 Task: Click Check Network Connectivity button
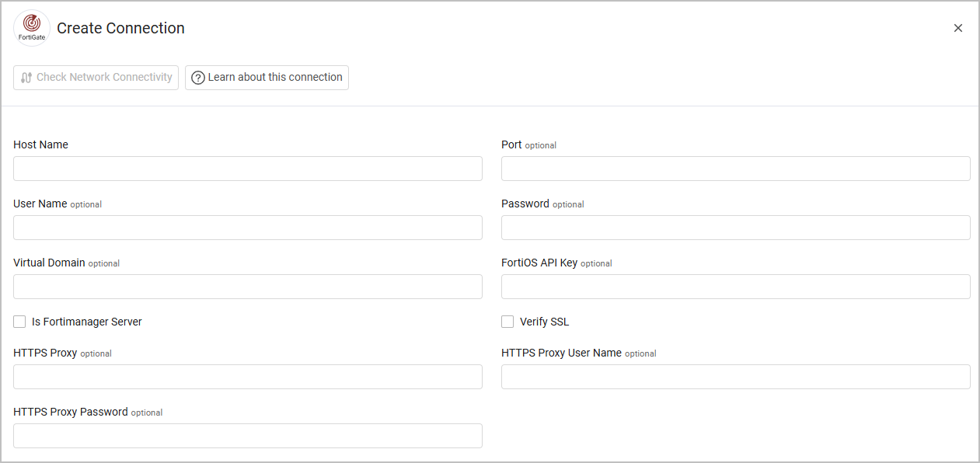tap(96, 78)
